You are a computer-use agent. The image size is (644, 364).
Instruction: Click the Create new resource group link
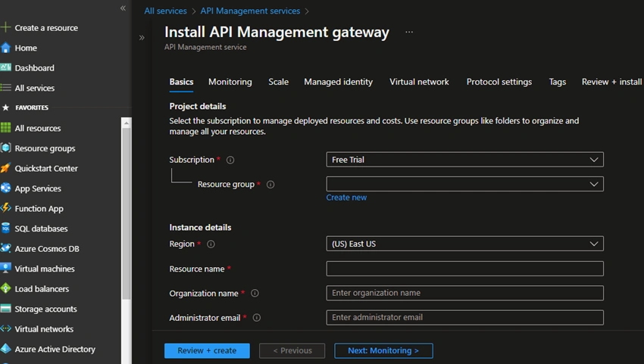point(346,198)
